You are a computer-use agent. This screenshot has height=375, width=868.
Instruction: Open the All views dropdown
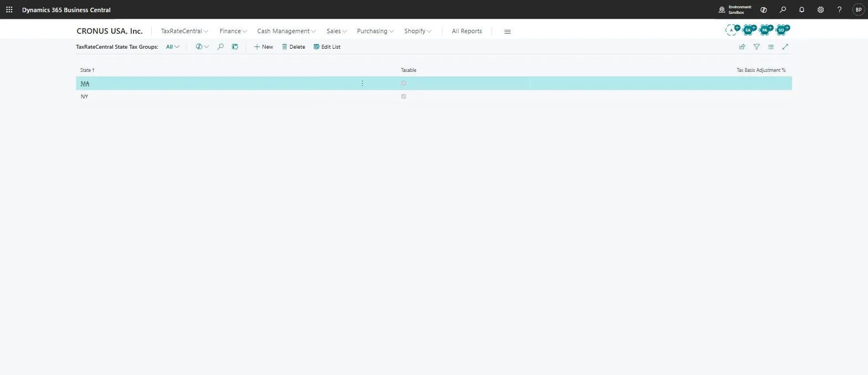coord(172,47)
